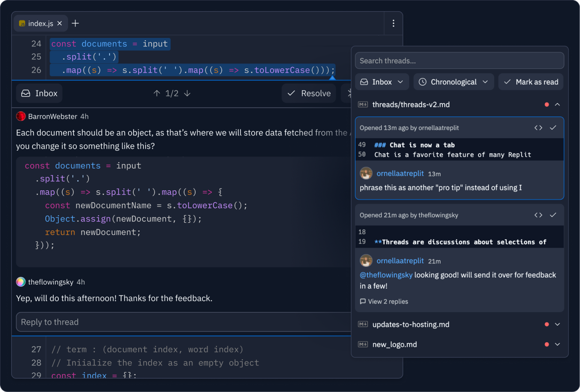The width and height of the screenshot is (580, 392).
Task: Expand the new_logo.md section
Action: point(557,344)
